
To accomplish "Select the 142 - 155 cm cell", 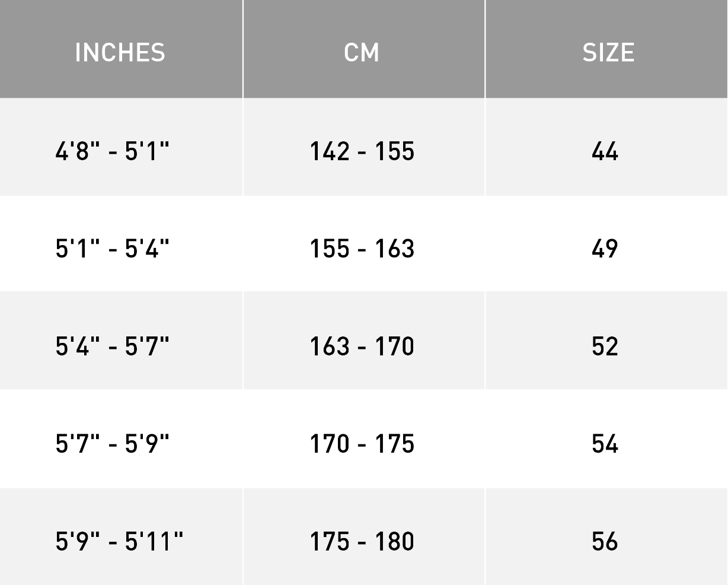I will coord(362,151).
